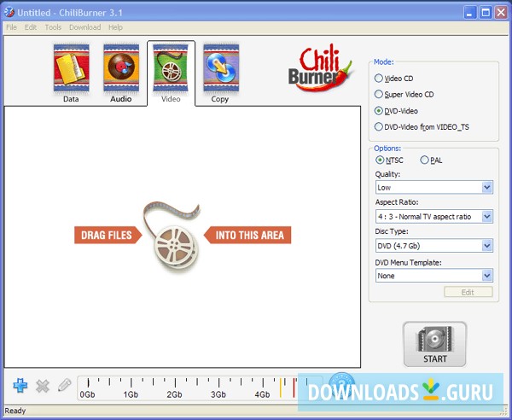Image resolution: width=512 pixels, height=420 pixels.
Task: Open the Data disc project tab
Action: tap(71, 73)
